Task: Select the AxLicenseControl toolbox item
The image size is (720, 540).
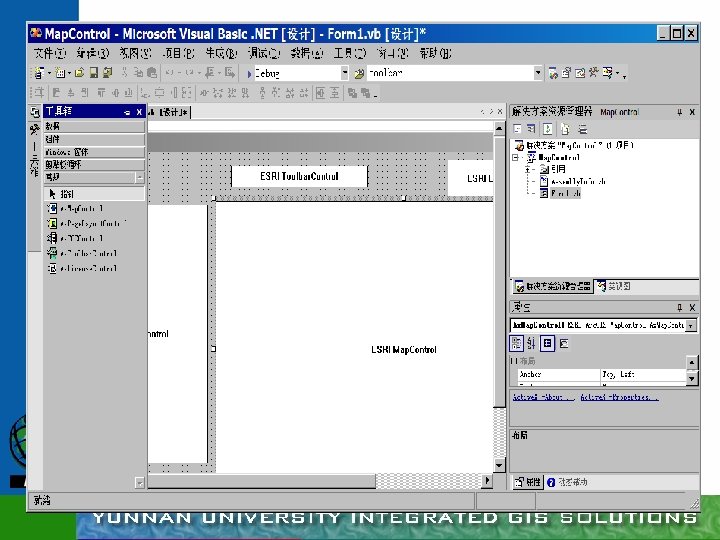Action: [x=82, y=269]
